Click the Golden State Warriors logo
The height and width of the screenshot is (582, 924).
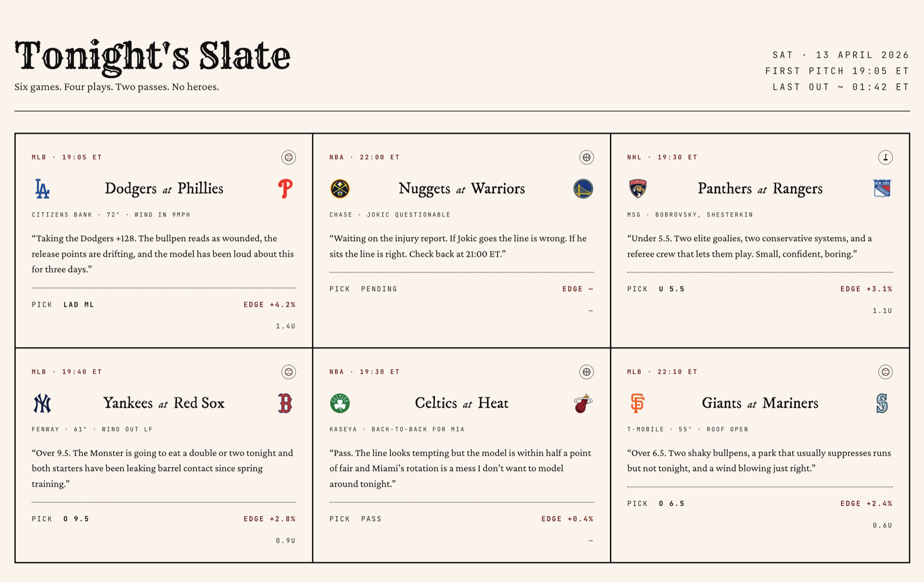point(583,189)
